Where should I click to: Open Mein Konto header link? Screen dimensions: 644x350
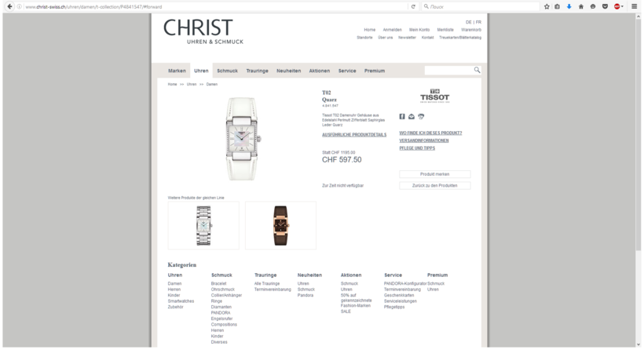419,30
